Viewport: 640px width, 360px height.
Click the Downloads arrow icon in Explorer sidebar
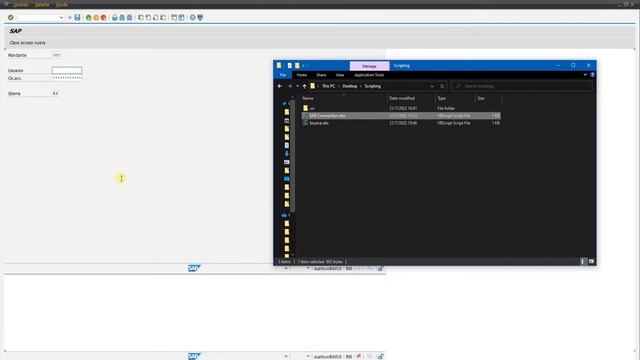tap(287, 153)
